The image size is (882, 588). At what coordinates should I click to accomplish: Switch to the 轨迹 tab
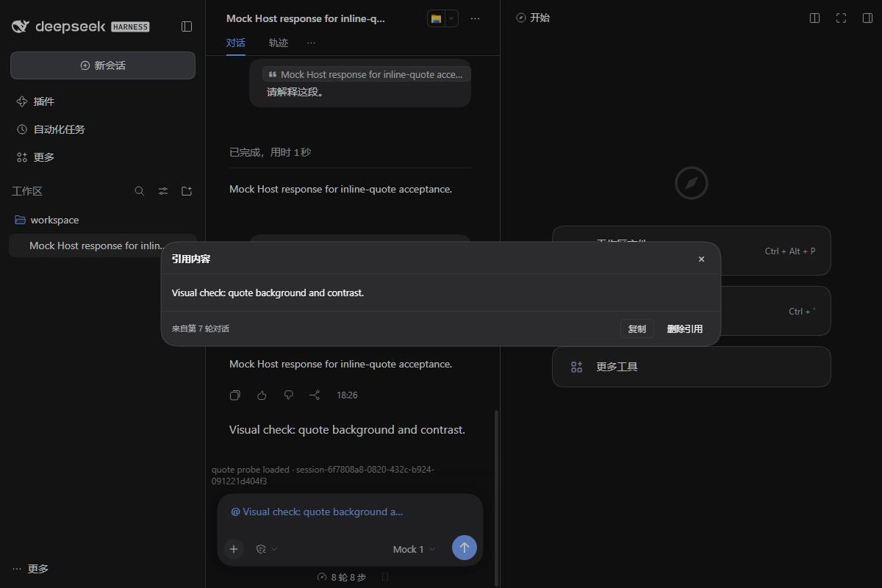click(x=279, y=43)
